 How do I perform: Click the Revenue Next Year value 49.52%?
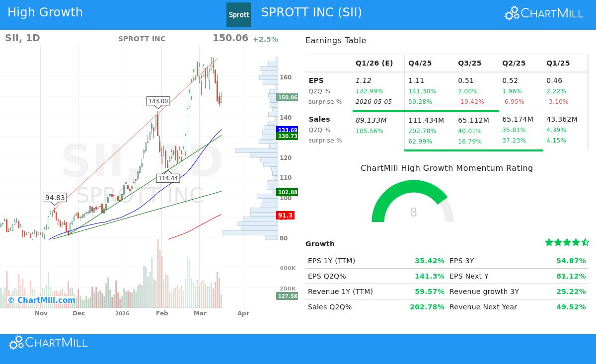(571, 307)
